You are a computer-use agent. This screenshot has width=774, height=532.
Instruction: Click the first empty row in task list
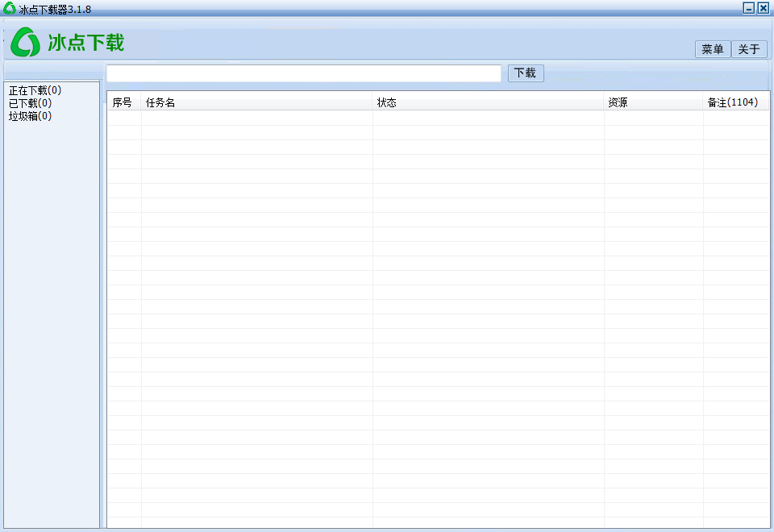pyautogui.click(x=435, y=118)
